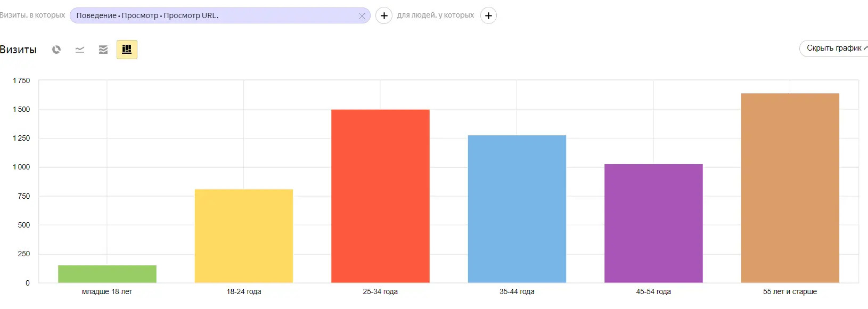Select the stacked area chart icon

[x=103, y=50]
